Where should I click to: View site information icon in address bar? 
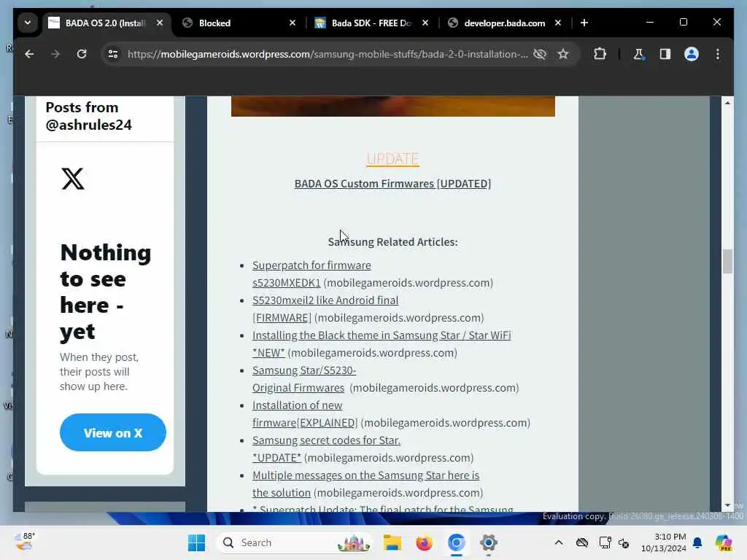(113, 54)
